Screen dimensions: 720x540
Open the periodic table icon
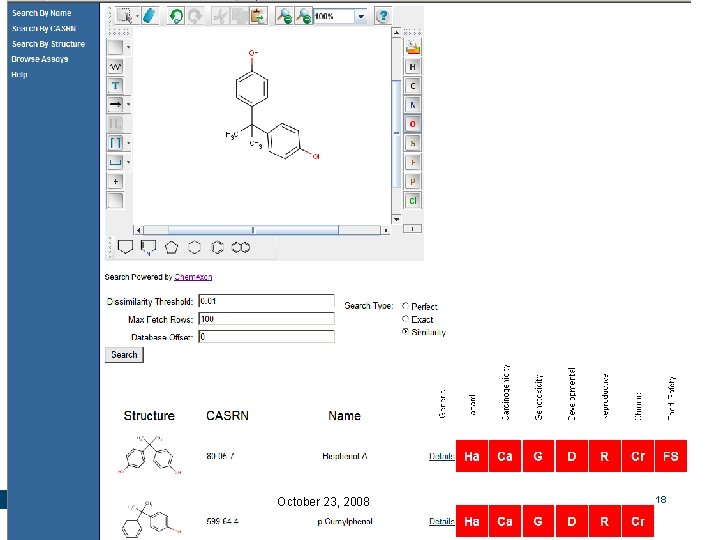point(413,47)
